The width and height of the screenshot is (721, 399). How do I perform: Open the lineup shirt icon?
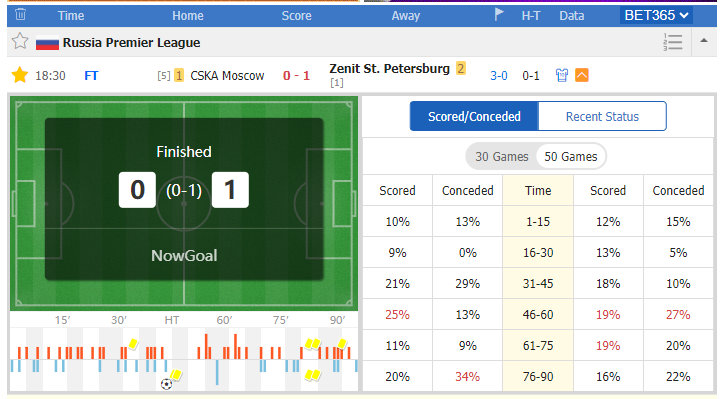pyautogui.click(x=561, y=75)
